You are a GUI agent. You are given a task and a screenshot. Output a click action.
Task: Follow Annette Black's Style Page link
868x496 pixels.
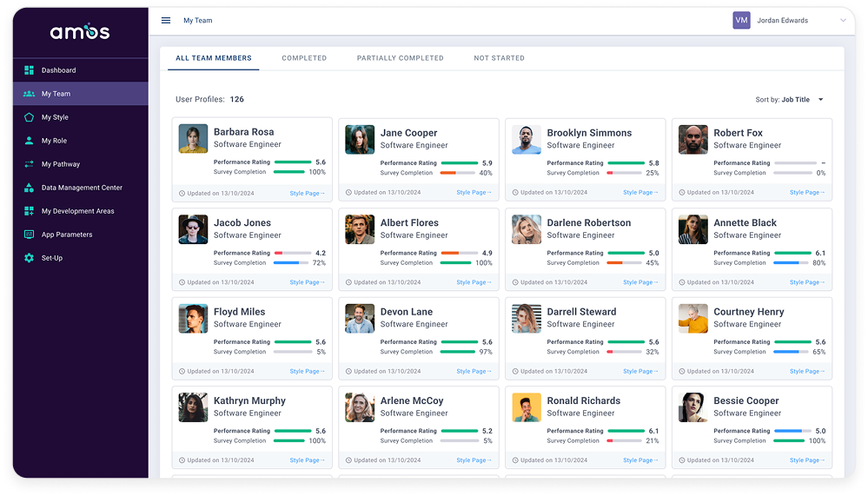tap(807, 282)
